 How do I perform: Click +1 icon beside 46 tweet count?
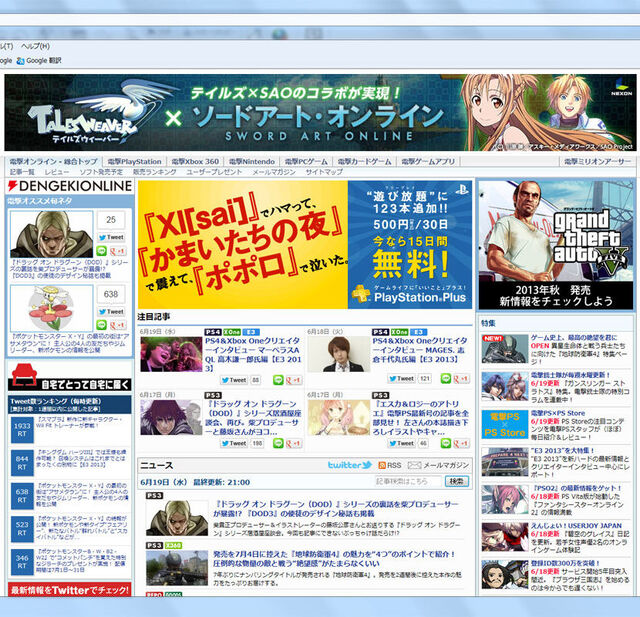coord(462,443)
